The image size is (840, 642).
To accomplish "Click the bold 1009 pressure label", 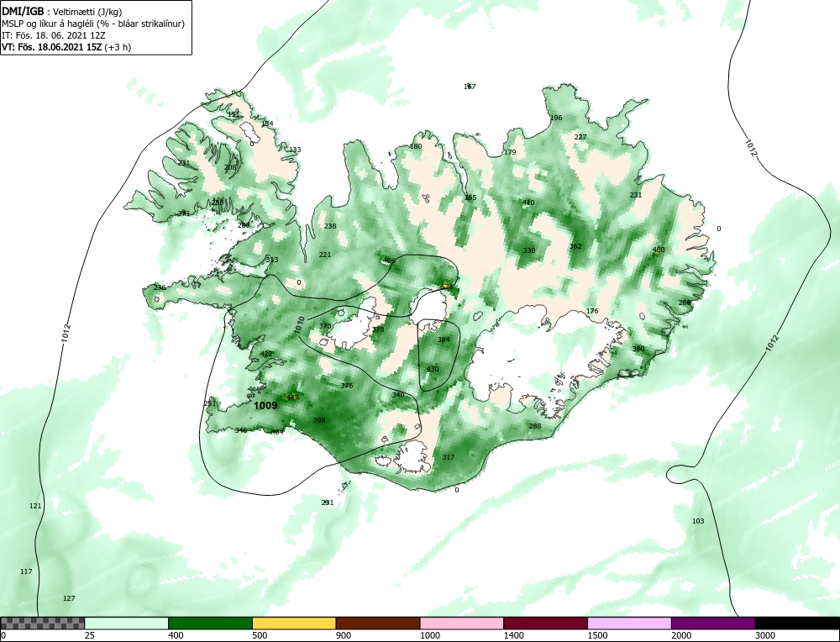I will click(265, 406).
